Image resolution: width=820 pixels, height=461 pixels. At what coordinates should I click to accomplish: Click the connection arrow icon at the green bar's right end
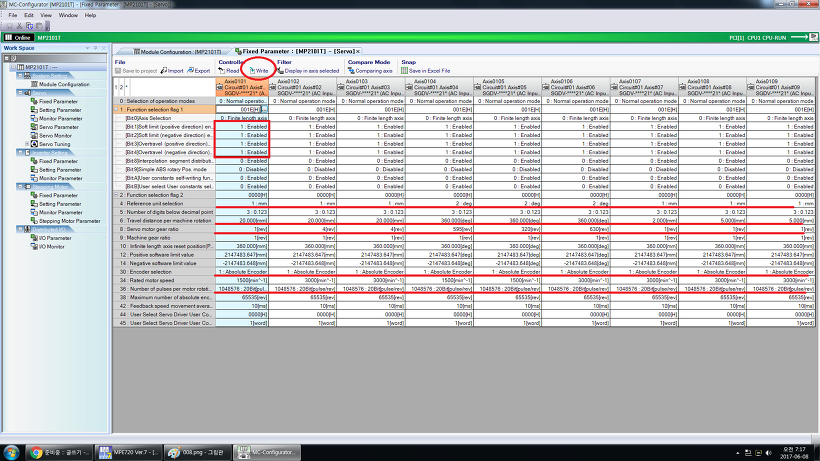[799, 37]
